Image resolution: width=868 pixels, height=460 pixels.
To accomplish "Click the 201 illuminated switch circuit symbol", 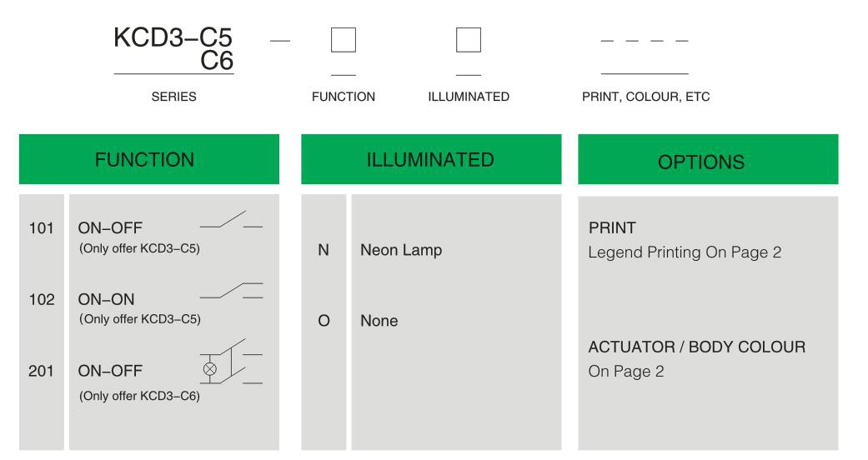I will pos(231,362).
